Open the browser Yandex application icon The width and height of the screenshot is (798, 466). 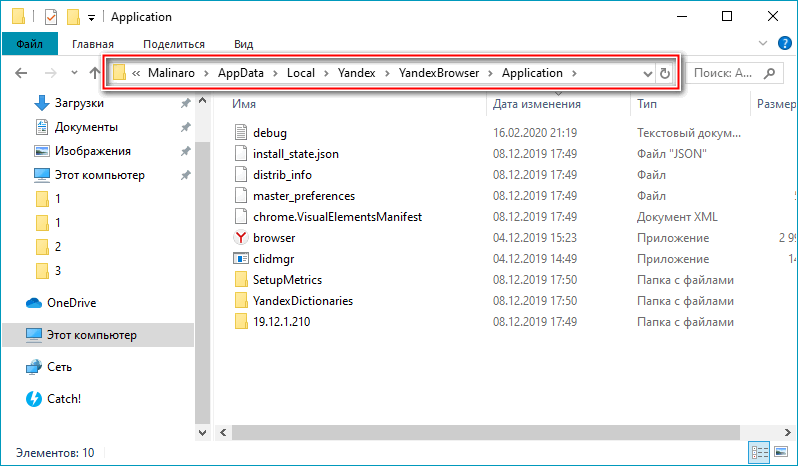[x=240, y=238]
